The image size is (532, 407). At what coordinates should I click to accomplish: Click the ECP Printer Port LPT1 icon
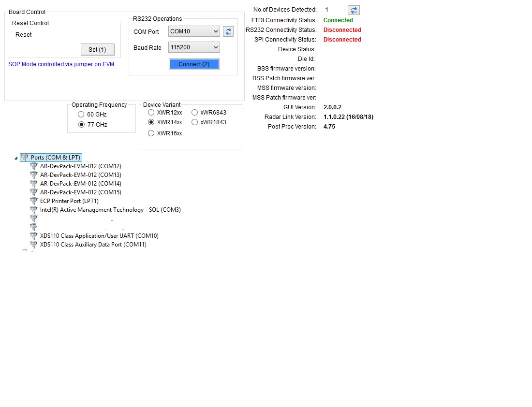coord(33,201)
